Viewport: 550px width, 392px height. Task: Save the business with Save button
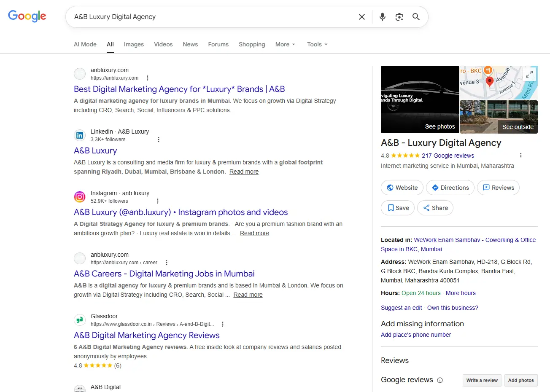pyautogui.click(x=398, y=208)
